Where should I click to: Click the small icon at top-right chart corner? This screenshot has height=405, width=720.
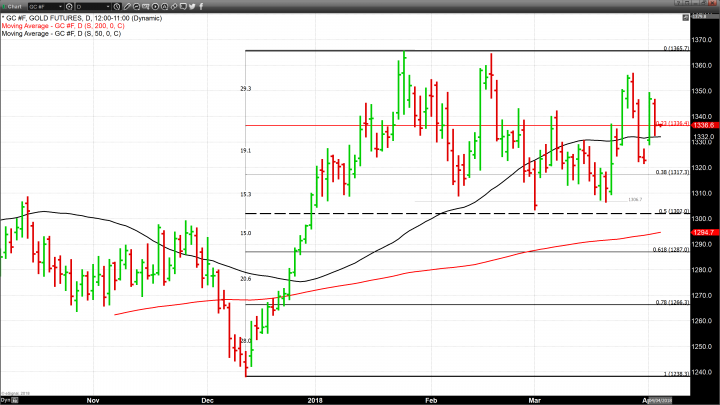click(685, 17)
